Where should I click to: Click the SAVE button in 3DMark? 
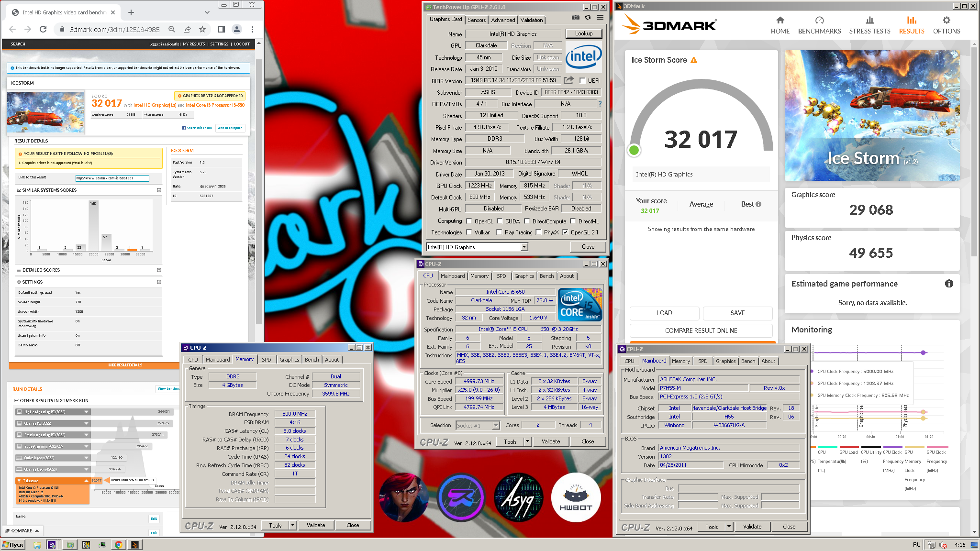[737, 313]
